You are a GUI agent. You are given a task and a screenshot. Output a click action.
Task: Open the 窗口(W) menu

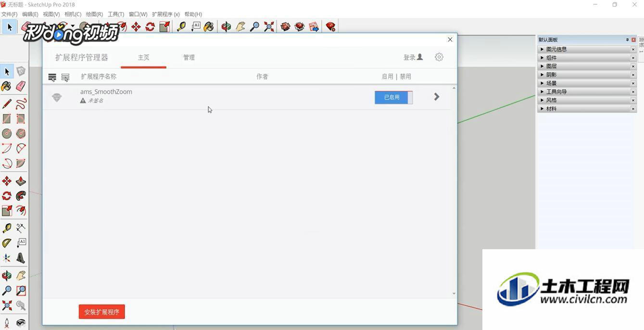[138, 14]
